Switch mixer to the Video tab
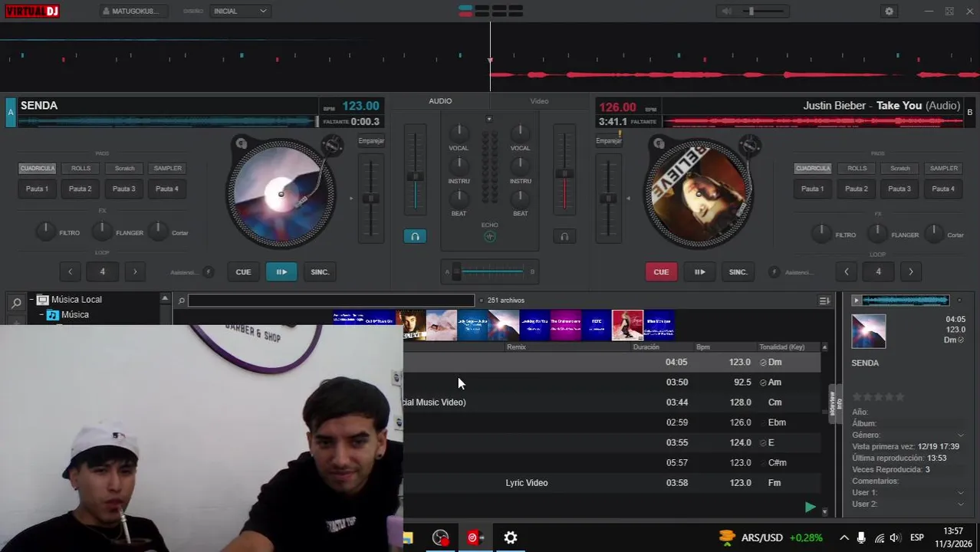 tap(539, 101)
